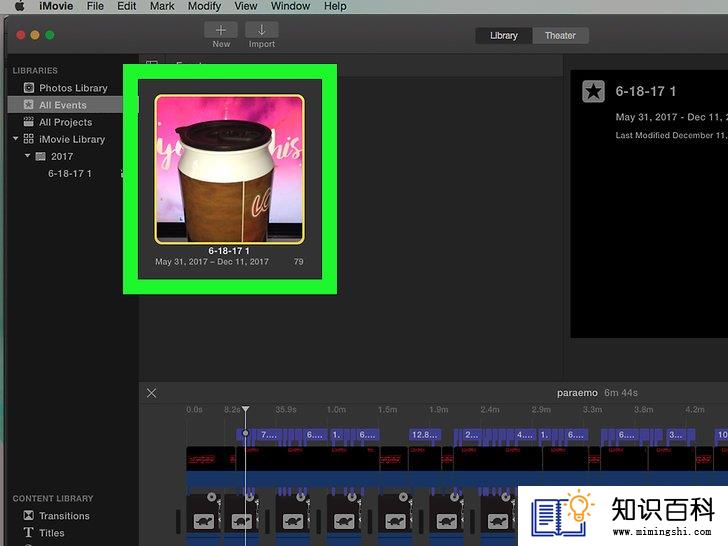Select the purple title clip labeled 7...
Image resolution: width=728 pixels, height=546 pixels.
coord(268,435)
